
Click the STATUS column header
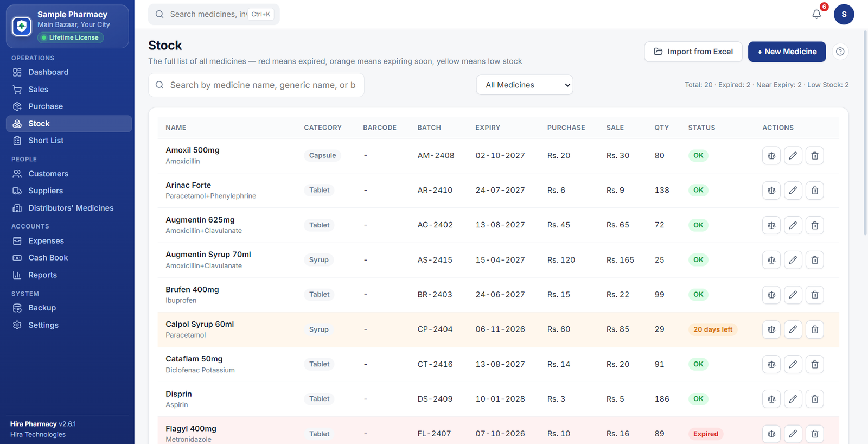(x=701, y=128)
